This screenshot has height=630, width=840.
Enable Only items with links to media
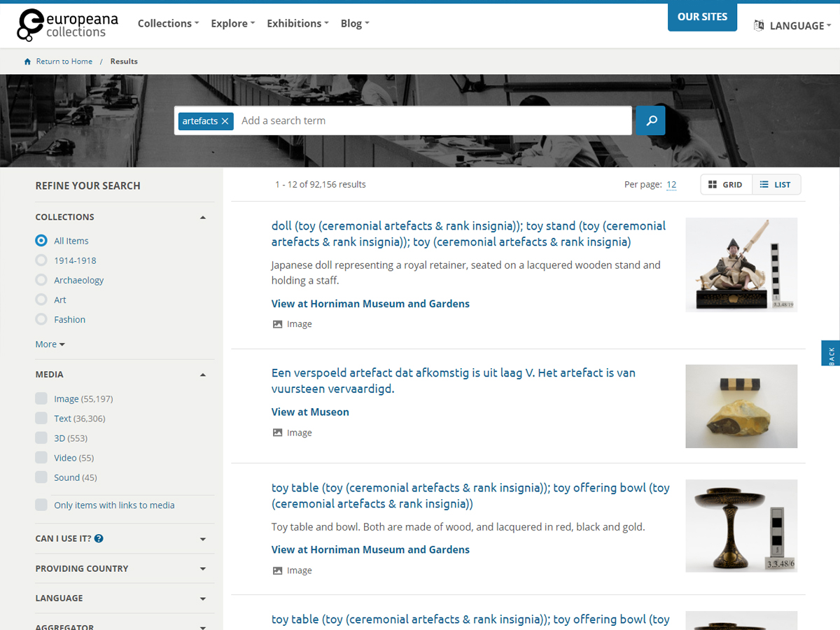pyautogui.click(x=41, y=505)
